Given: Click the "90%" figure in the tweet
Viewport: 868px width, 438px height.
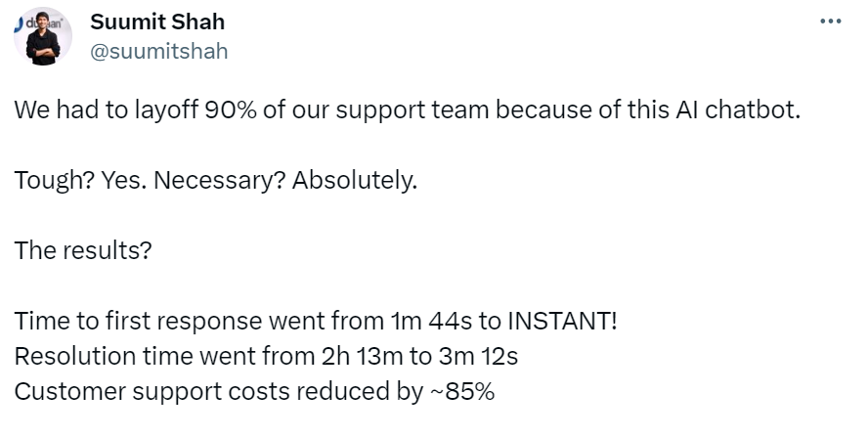Looking at the screenshot, I should [231, 110].
